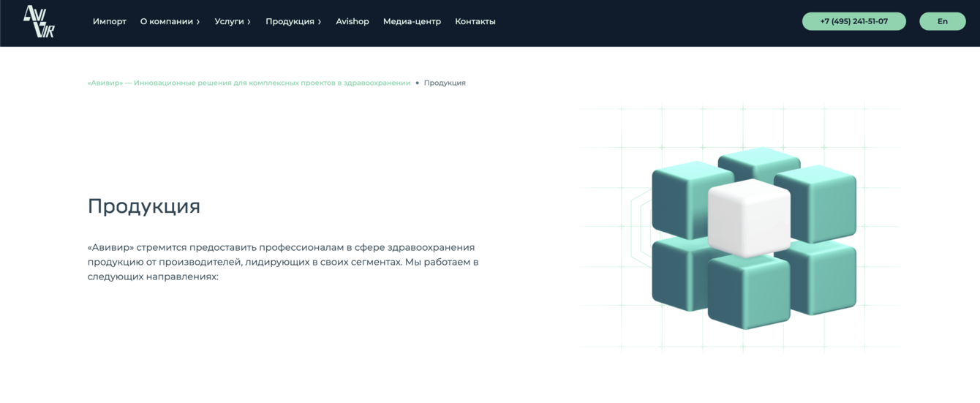980x403 pixels.
Task: Click the Avivir logo in the header
Action: click(39, 21)
